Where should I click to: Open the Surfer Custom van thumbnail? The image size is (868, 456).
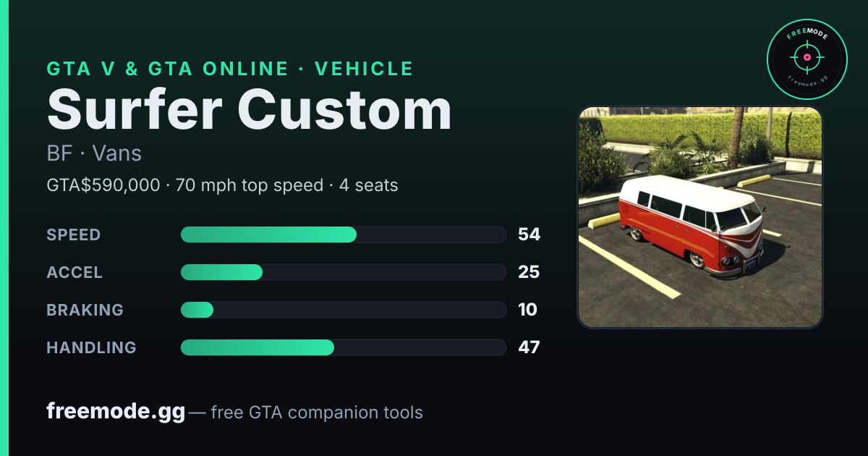[700, 217]
